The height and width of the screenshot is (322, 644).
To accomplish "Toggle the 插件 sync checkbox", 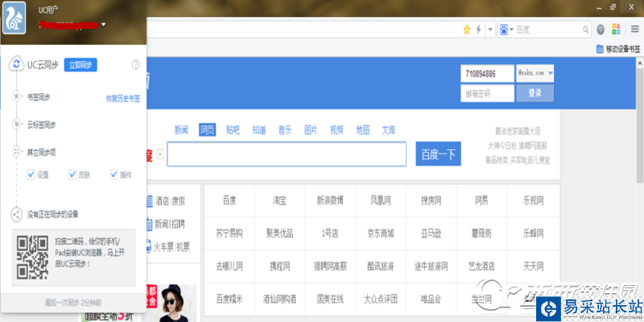I will (114, 175).
